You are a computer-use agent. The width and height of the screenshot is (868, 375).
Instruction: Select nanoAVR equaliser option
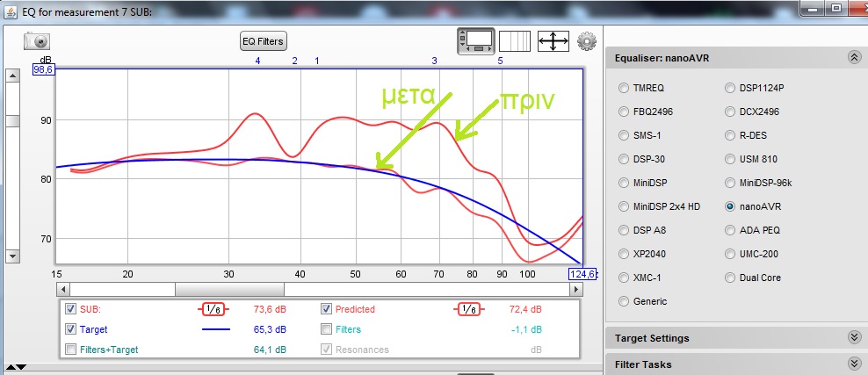(730, 207)
